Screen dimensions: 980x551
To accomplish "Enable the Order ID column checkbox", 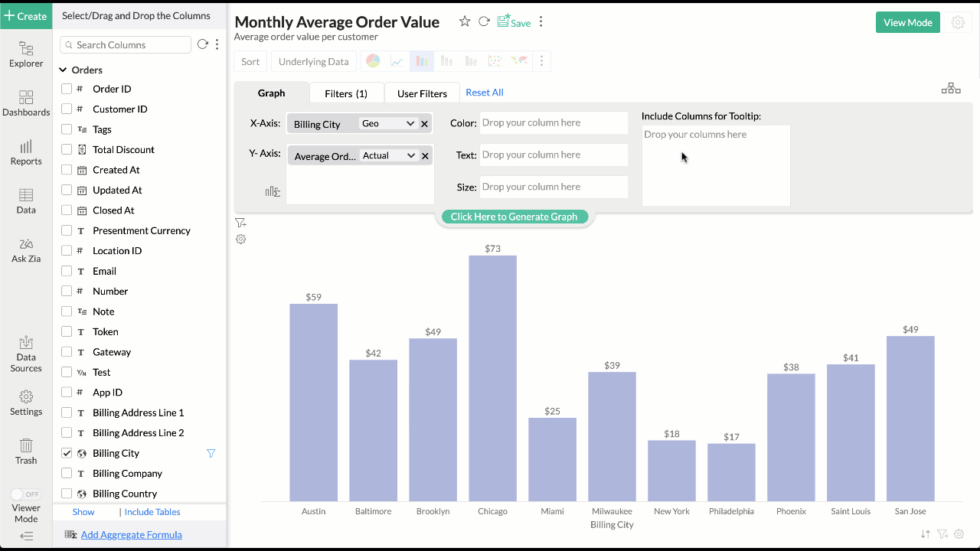I will point(66,89).
